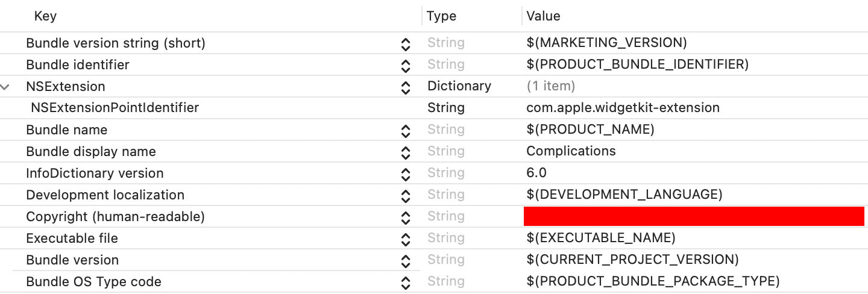
Task: Click the Key column header
Action: click(x=45, y=16)
